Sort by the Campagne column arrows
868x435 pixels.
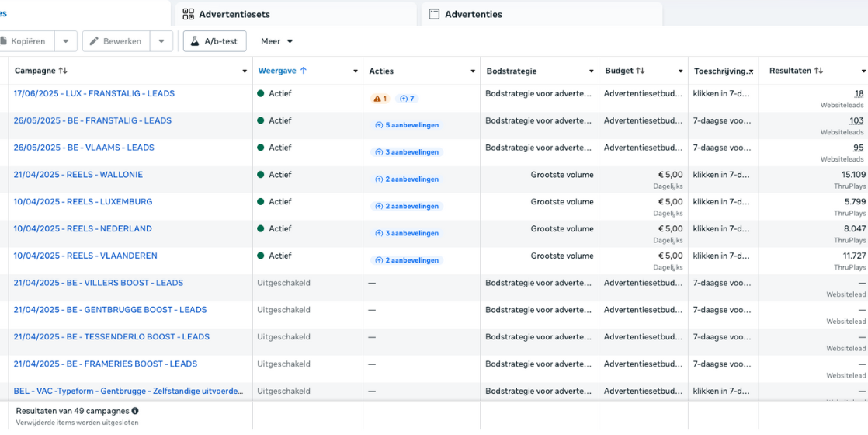[x=63, y=71]
